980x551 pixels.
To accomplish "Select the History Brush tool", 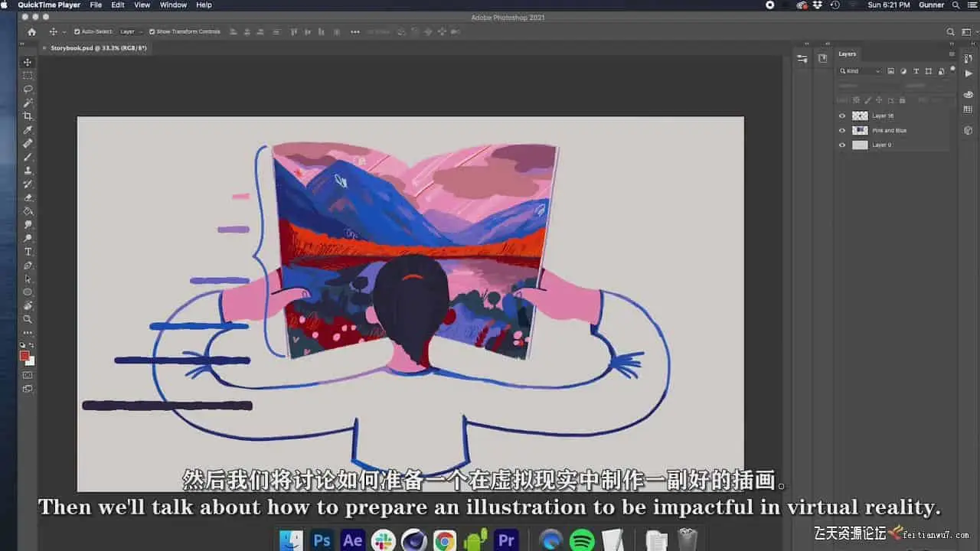I will coord(28,184).
